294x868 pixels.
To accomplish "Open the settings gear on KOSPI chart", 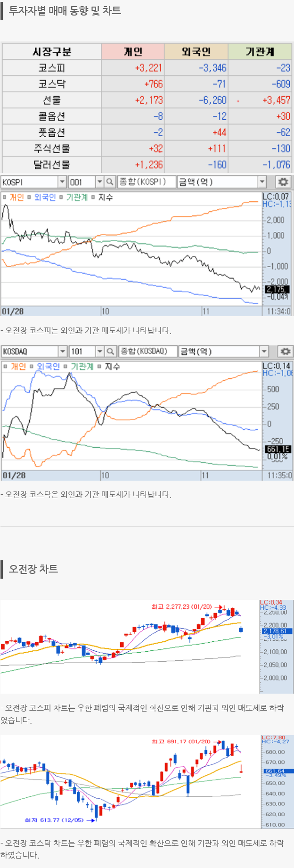I will pos(283,182).
